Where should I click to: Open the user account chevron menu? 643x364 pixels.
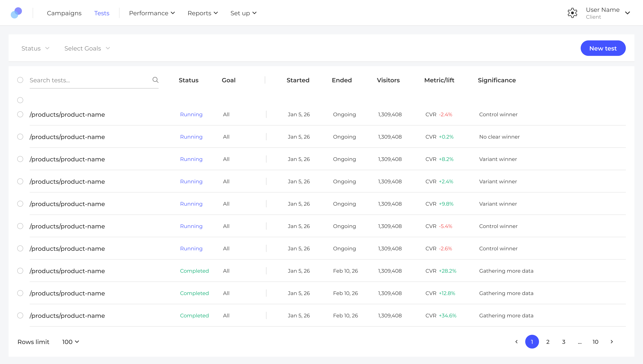click(x=628, y=13)
